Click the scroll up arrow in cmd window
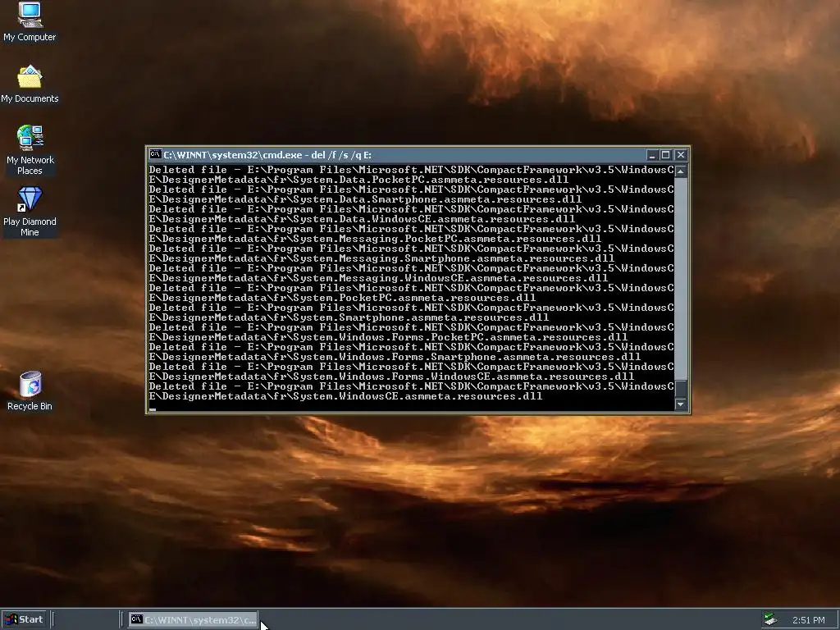Viewport: 840px width, 630px height. click(681, 171)
